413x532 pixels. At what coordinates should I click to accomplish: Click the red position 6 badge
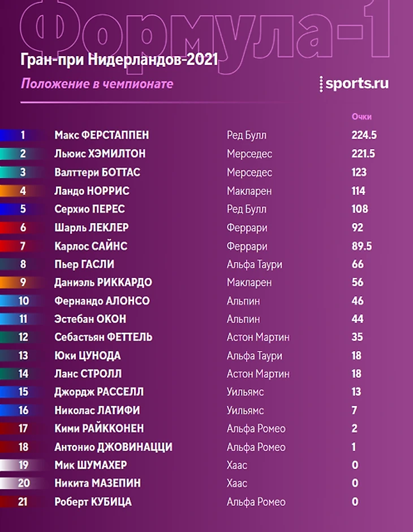[x=21, y=228]
